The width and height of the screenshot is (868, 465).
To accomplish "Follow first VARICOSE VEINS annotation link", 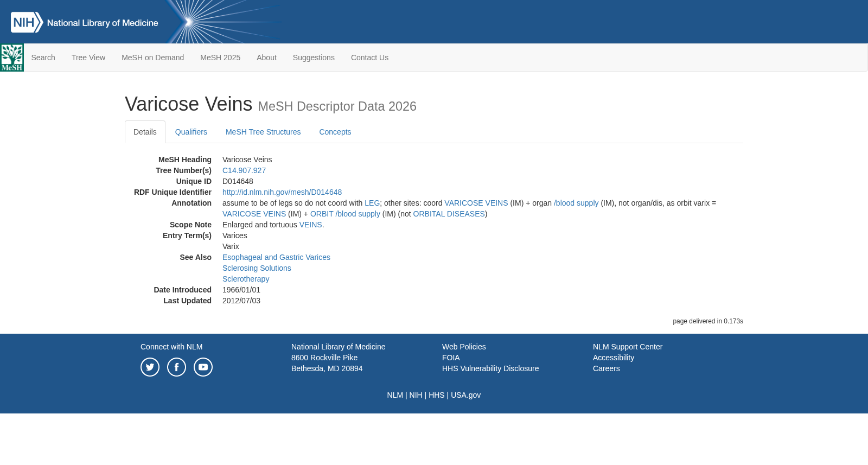I will pyautogui.click(x=476, y=203).
